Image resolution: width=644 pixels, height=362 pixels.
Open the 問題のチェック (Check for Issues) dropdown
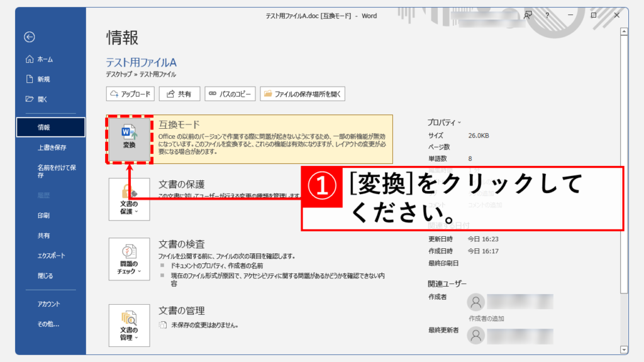[129, 258]
